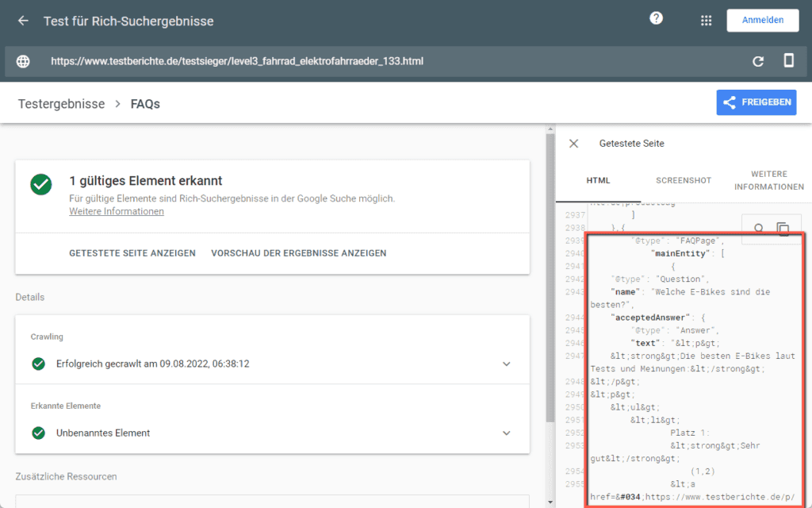Switch device with the smartphone icon
Viewport: 812px width, 508px height.
[x=788, y=60]
